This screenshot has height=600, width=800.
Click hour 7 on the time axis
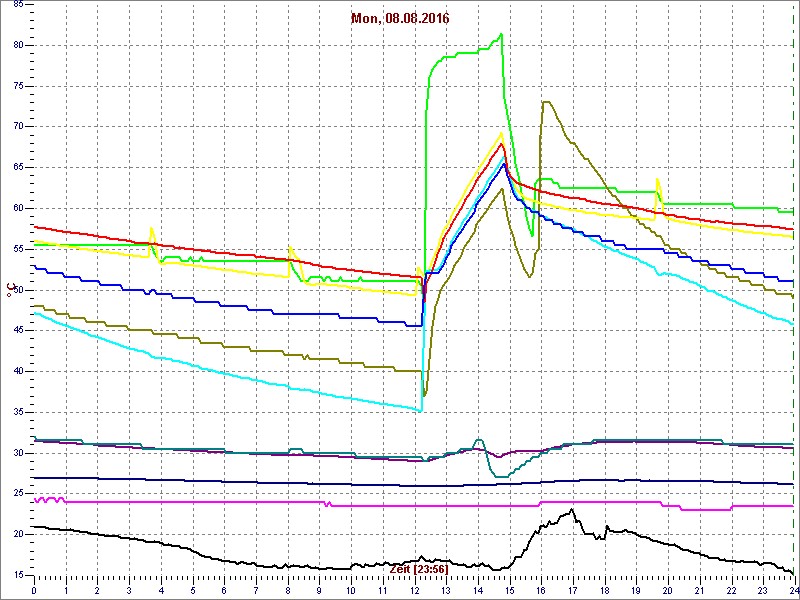(256, 589)
